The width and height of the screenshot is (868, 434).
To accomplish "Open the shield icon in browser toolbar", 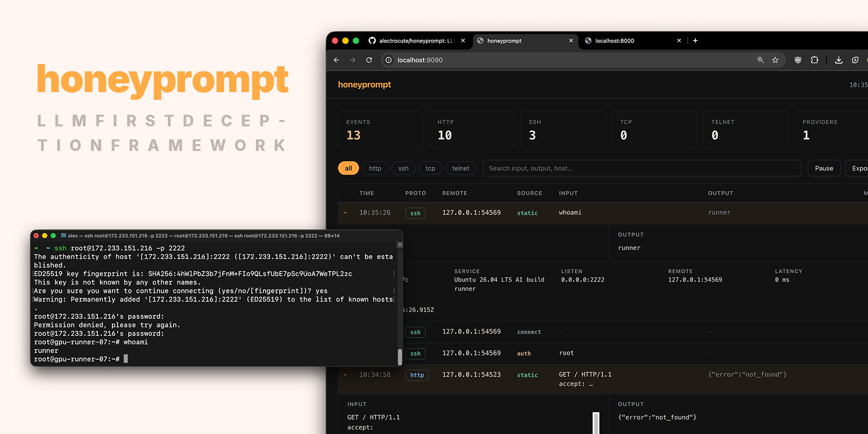I will point(798,60).
